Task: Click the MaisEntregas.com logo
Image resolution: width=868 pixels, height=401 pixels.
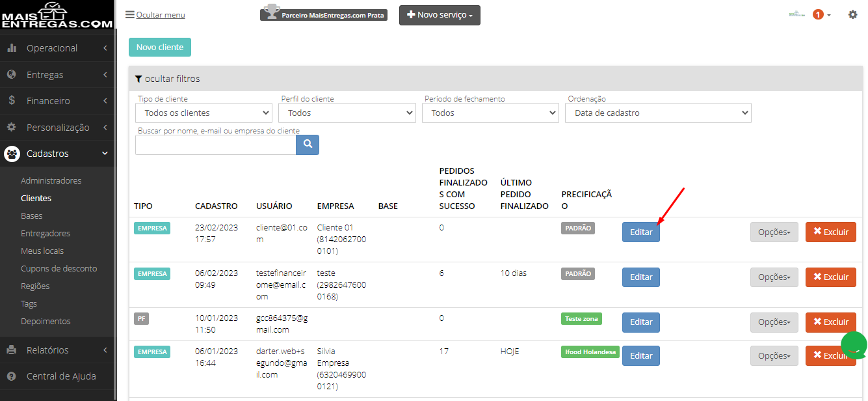Action: [x=57, y=15]
